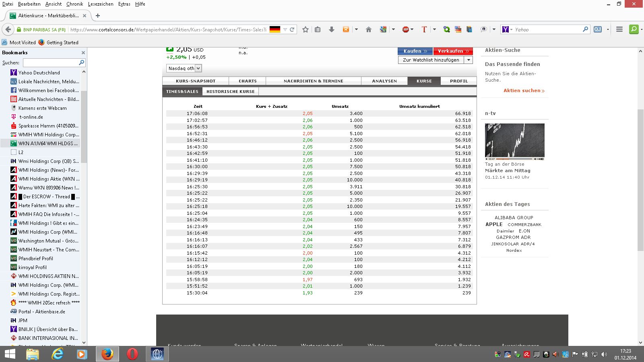The image size is (644, 362).
Task: Expand the Watchlist hinzufügen dropdown arrow
Action: click(x=468, y=60)
